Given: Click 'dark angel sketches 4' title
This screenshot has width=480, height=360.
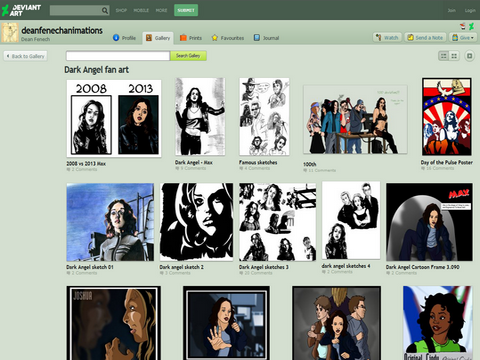Looking at the screenshot, I should coord(346,266).
